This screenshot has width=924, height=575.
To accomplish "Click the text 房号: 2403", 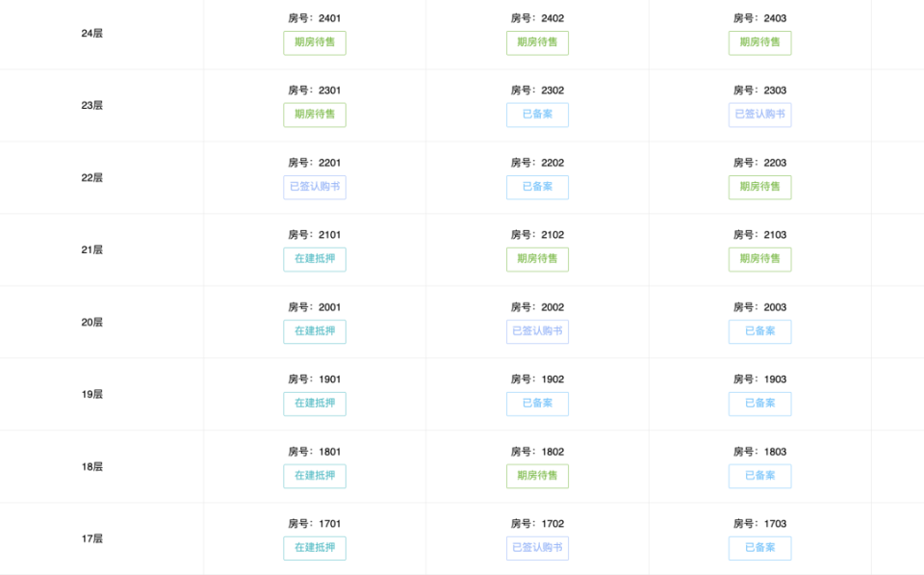I will (x=760, y=18).
